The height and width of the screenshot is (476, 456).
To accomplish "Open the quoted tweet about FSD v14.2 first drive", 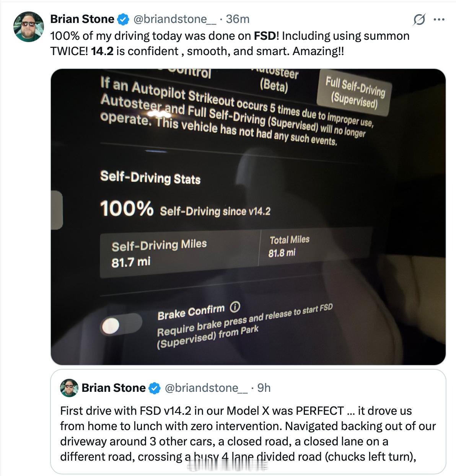I will tap(248, 434).
